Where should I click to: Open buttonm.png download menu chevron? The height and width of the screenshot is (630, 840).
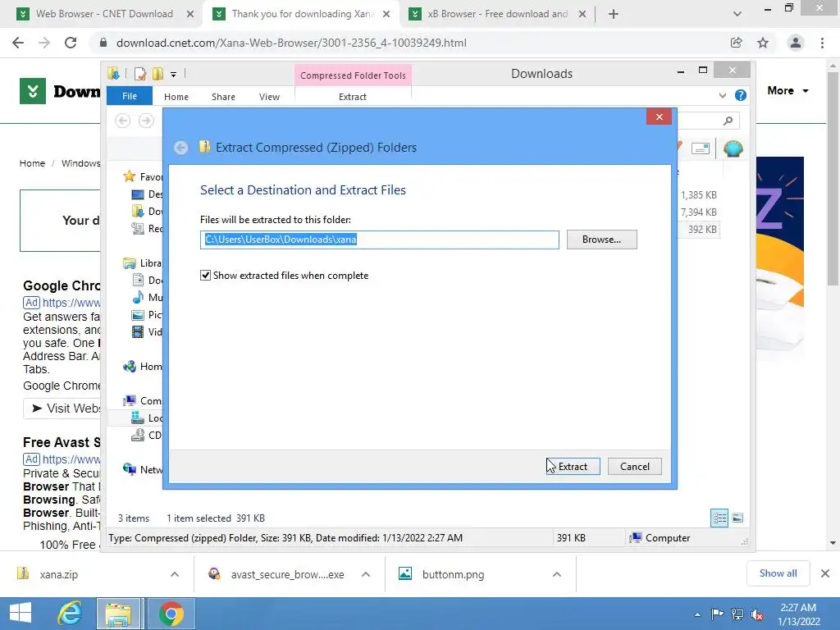(557, 574)
